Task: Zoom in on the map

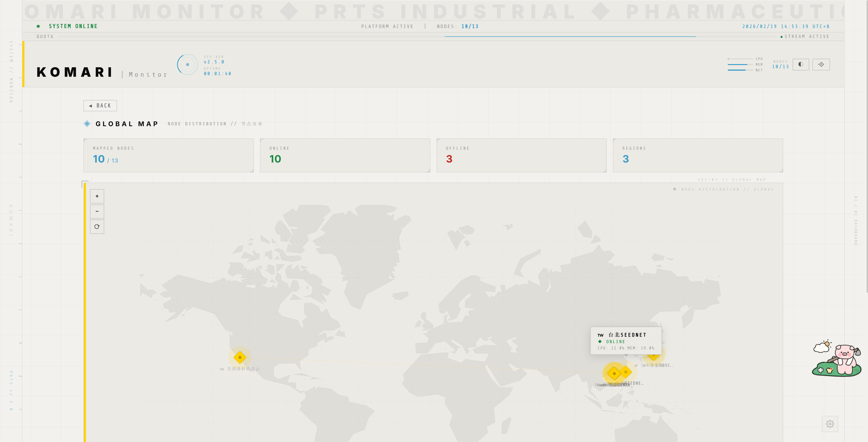Action: 97,196
